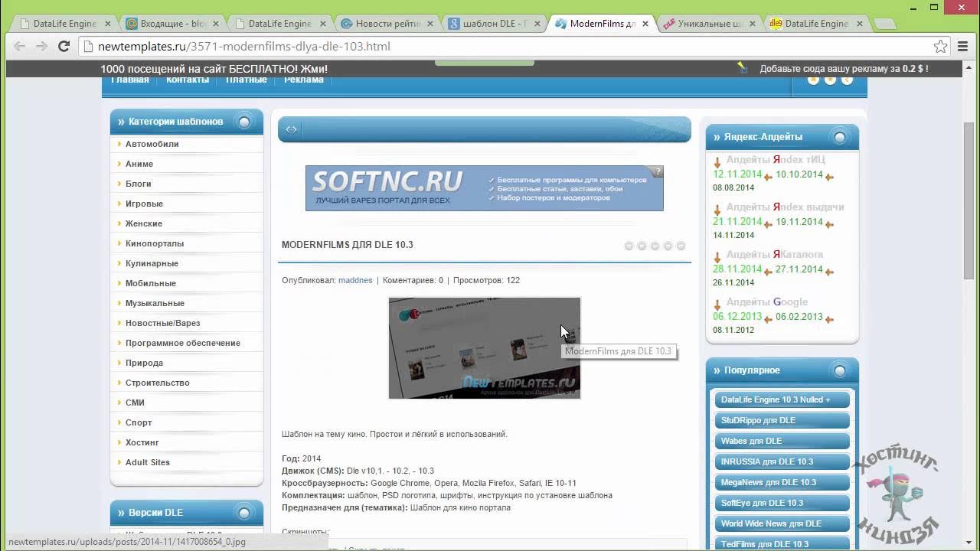This screenshot has height=551, width=980.
Task: Open the Программное обеспечение category
Action: [x=183, y=343]
